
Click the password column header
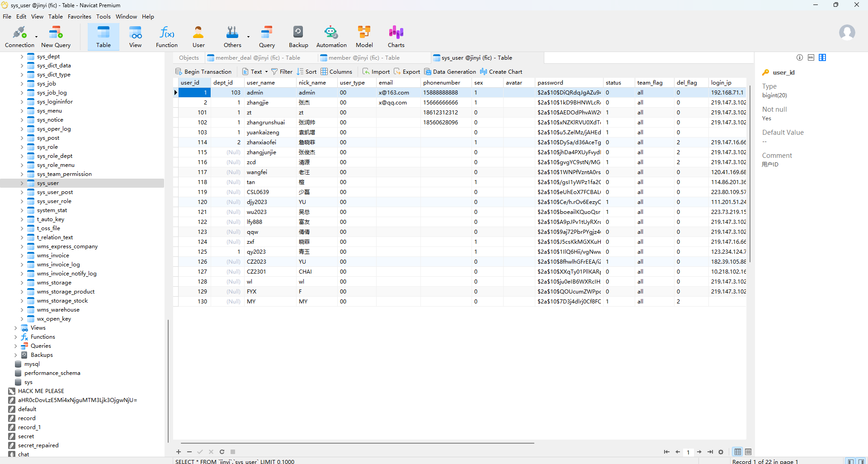coord(569,83)
